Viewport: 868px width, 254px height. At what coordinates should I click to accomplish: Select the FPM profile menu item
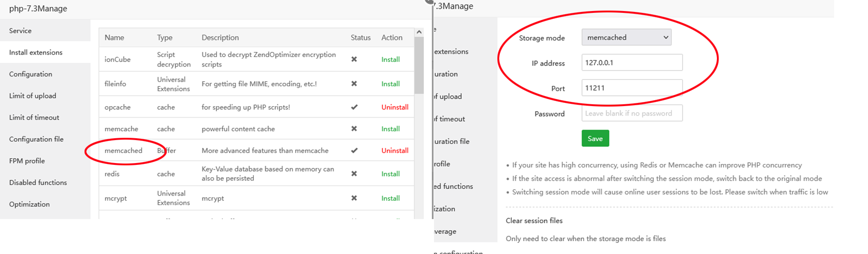click(x=27, y=161)
